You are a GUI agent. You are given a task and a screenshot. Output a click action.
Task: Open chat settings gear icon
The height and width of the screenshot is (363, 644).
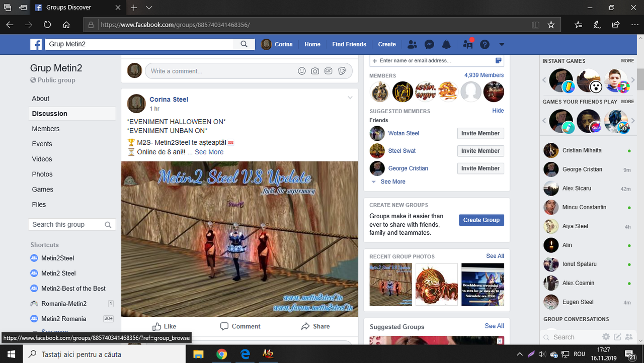coord(606,337)
